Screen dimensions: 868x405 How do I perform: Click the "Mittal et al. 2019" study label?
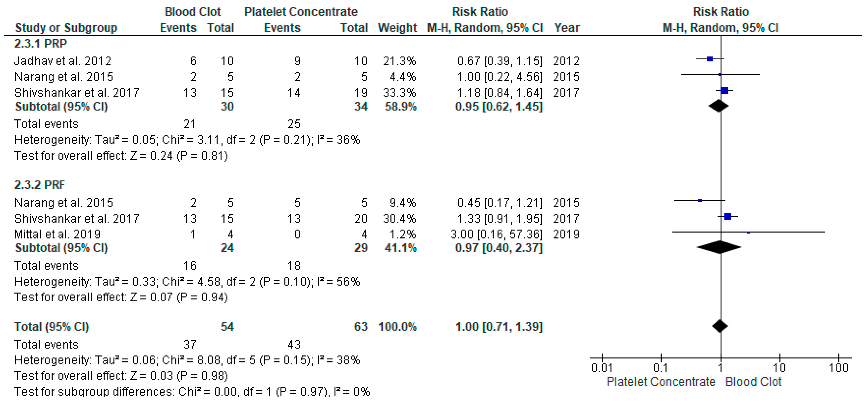click(x=58, y=234)
